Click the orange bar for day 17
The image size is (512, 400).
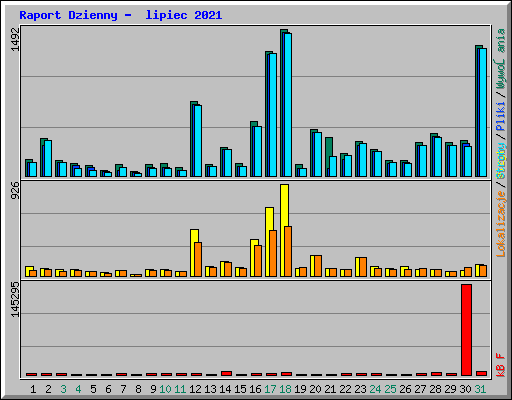pos(273,253)
